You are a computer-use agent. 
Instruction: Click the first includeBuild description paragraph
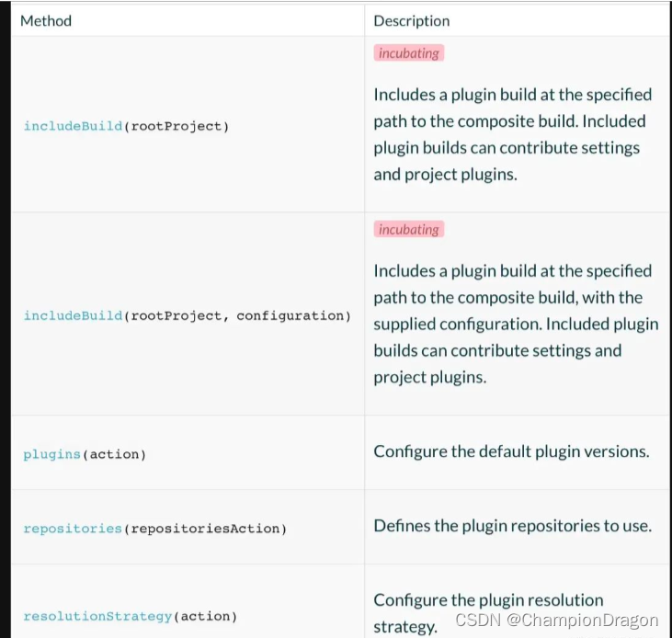pos(512,133)
